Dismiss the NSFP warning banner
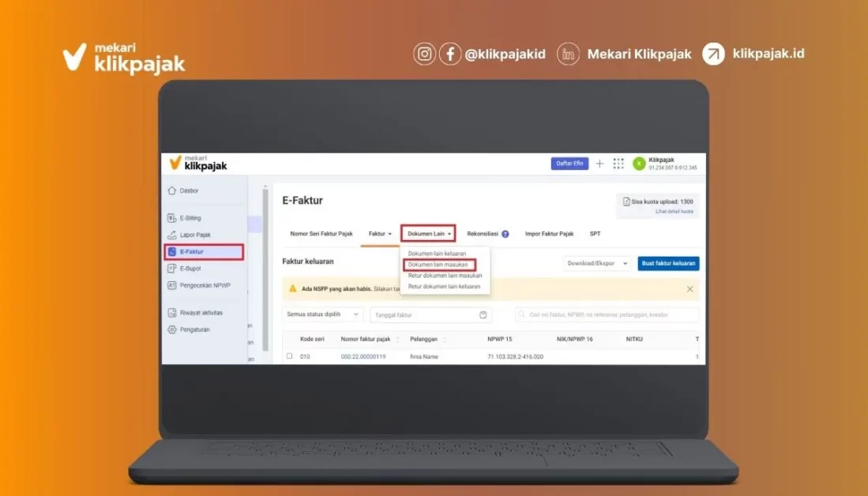The height and width of the screenshot is (496, 868). [690, 289]
